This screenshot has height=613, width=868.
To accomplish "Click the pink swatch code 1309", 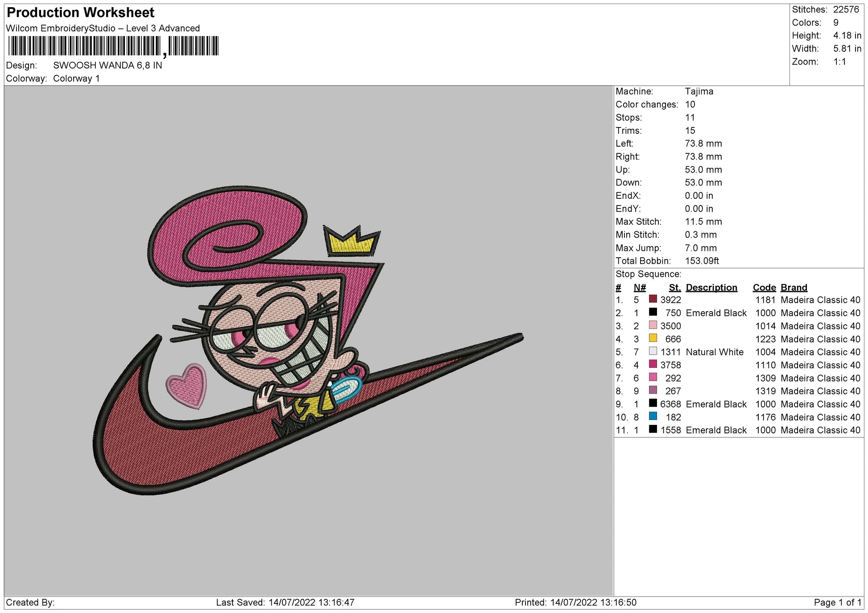I will 653,378.
